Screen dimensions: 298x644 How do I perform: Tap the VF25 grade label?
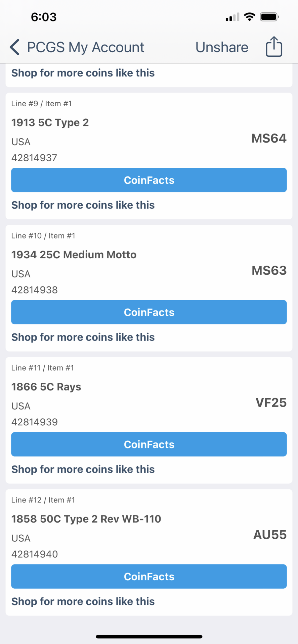pyautogui.click(x=271, y=402)
